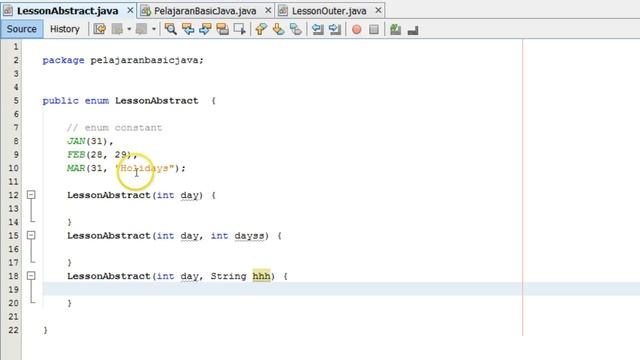Jump to Previous Bookmark
Screen dimensions: 640x360
pos(261,29)
